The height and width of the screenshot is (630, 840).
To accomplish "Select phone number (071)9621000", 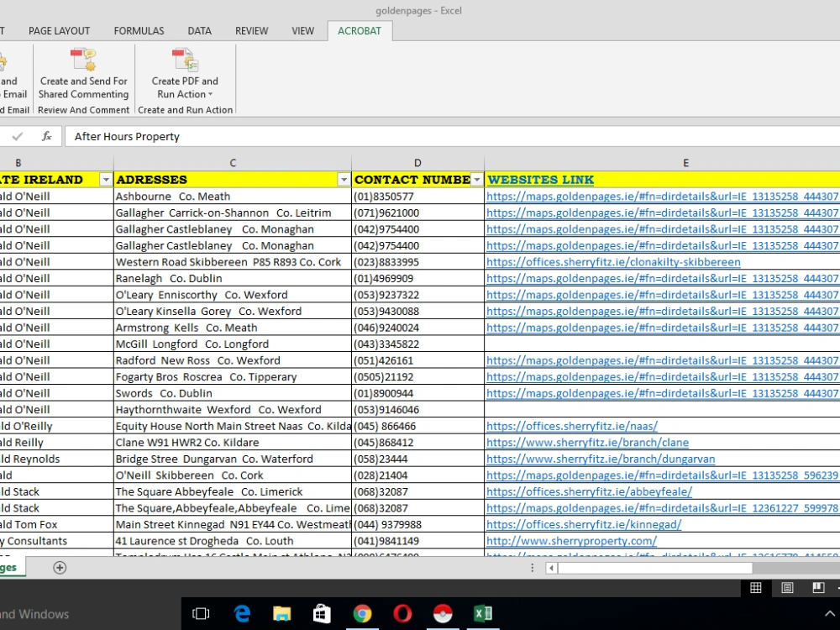I will [x=417, y=213].
